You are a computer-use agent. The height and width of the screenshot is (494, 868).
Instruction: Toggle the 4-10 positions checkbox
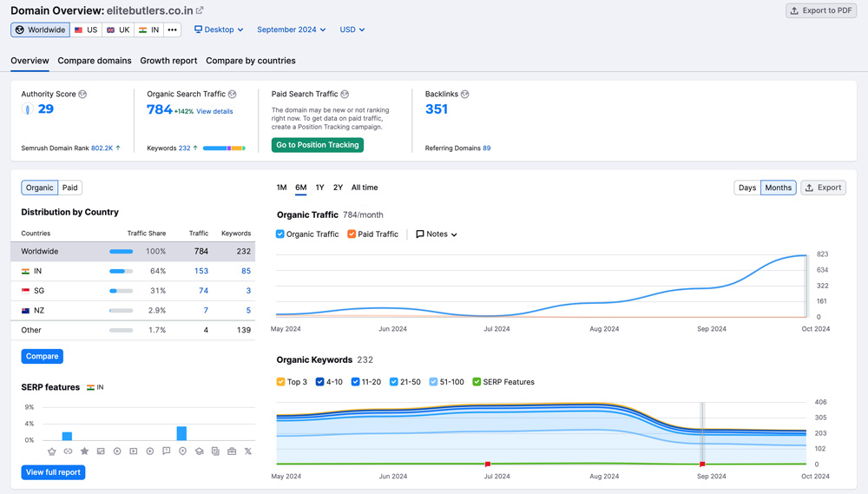(x=320, y=382)
